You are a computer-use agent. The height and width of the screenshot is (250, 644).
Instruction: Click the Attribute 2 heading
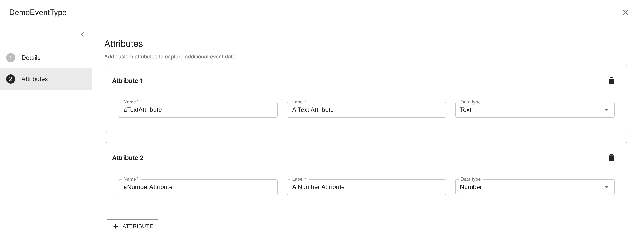coord(128,158)
